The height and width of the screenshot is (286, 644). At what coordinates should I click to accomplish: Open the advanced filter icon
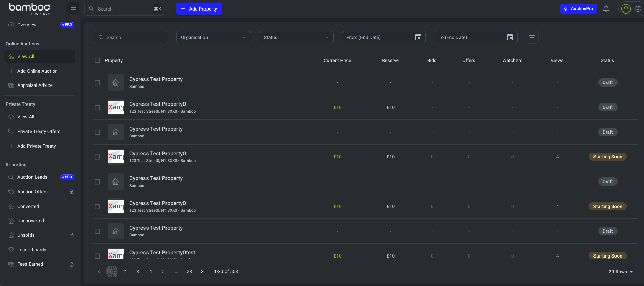[x=532, y=37]
